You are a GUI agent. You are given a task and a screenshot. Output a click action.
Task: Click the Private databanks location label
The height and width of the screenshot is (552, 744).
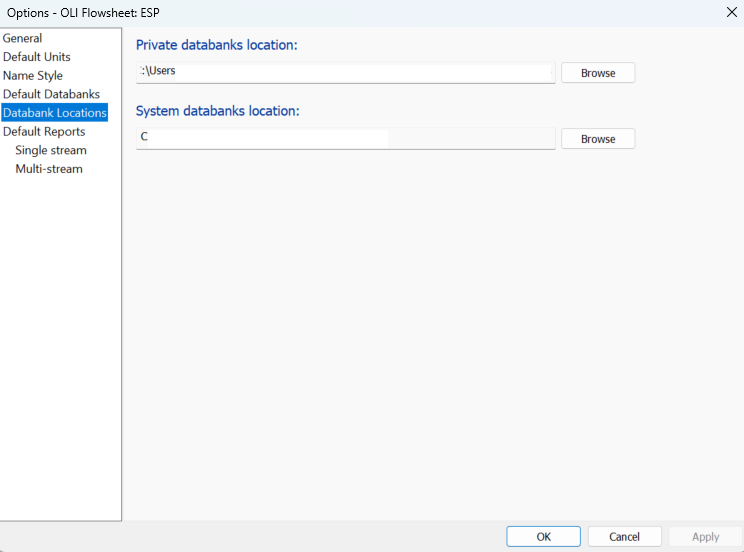(217, 45)
